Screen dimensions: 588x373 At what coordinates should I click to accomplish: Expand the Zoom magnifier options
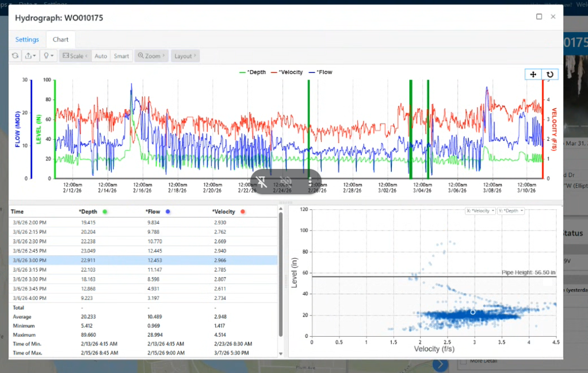point(151,56)
